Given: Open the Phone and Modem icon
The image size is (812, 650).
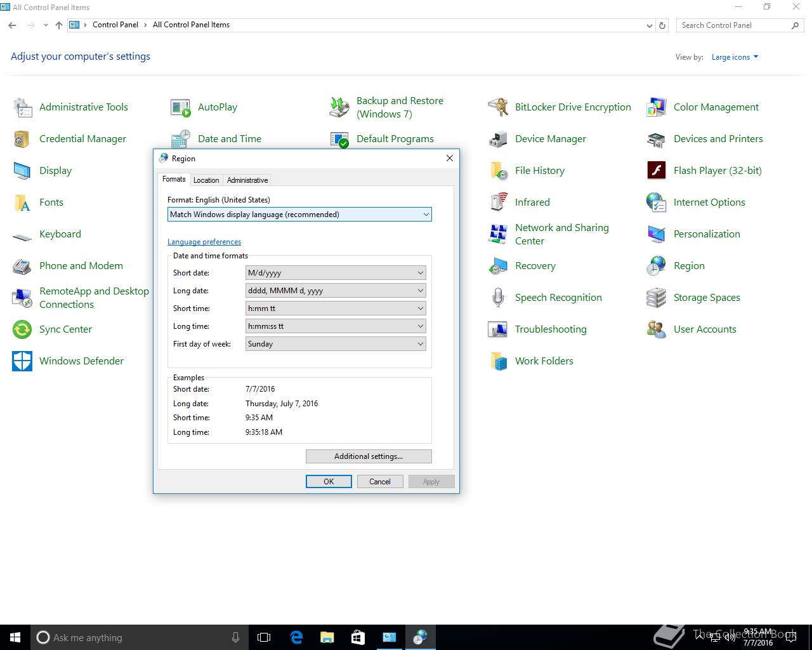Looking at the screenshot, I should point(22,266).
